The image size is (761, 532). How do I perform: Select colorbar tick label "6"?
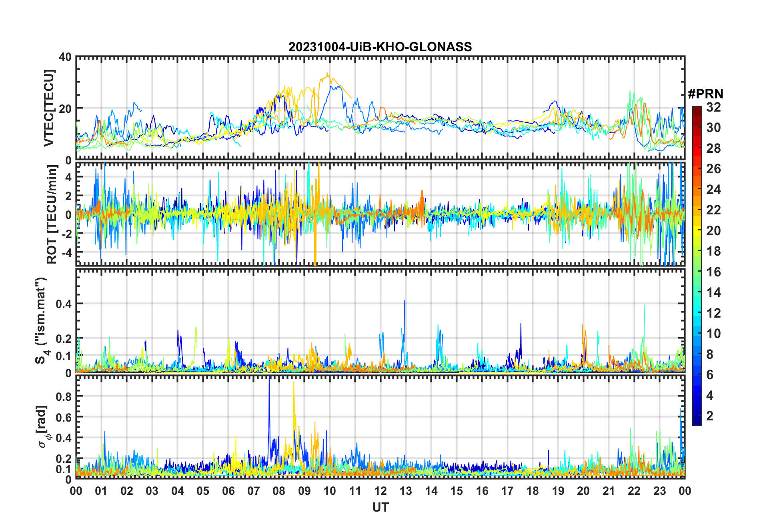click(x=710, y=375)
